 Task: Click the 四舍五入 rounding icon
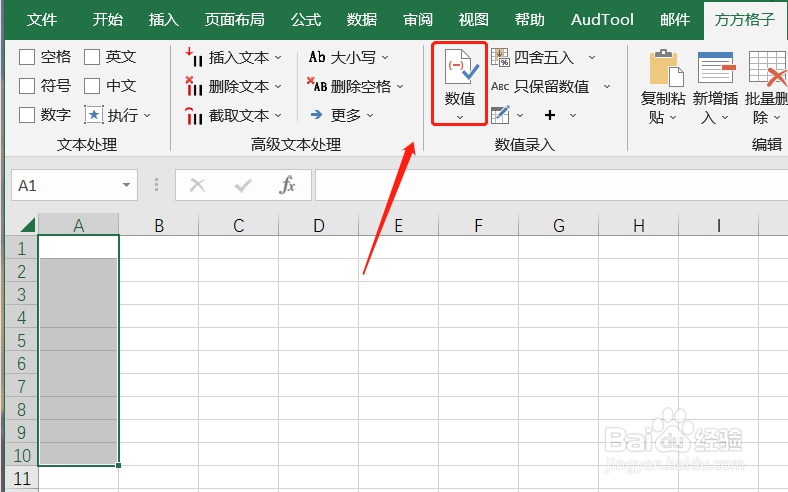[x=500, y=57]
